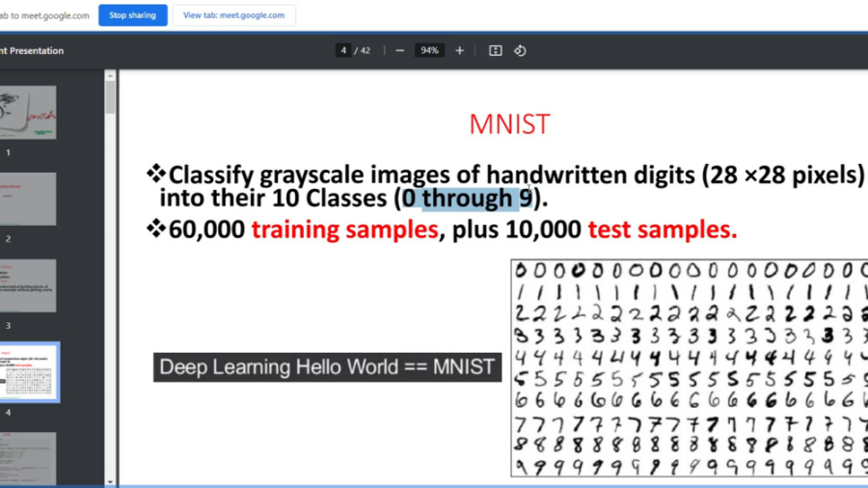Click the 94% zoom level field
The image size is (868, 488).
pyautogui.click(x=429, y=50)
